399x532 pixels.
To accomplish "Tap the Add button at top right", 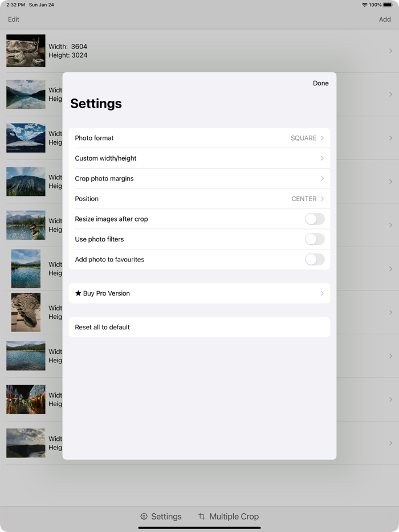I will 385,19.
